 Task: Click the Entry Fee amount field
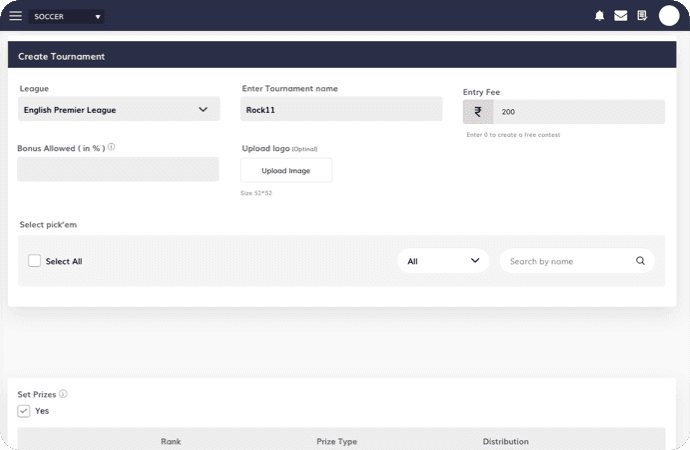[578, 112]
